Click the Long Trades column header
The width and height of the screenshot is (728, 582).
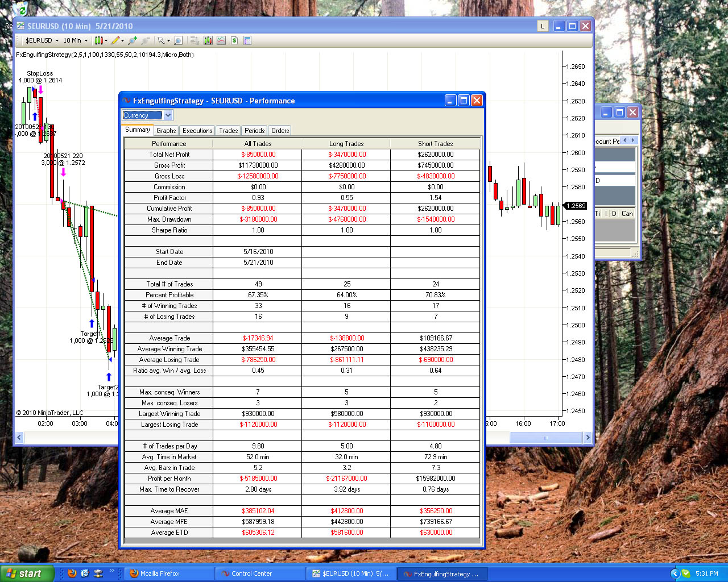pos(346,144)
